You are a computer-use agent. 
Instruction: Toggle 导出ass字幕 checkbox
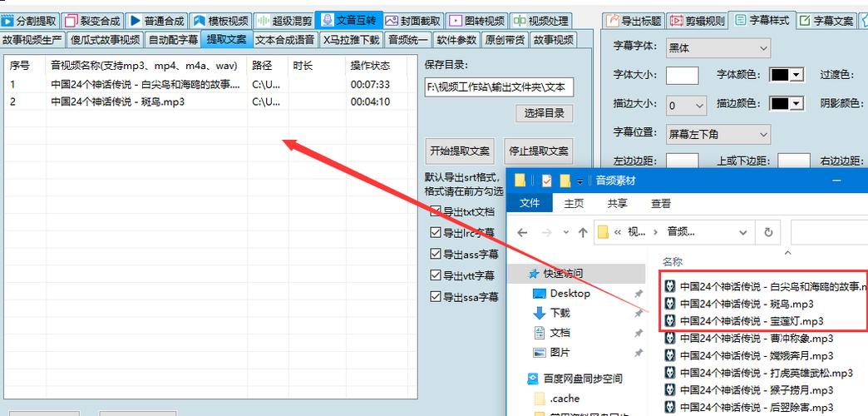(435, 254)
